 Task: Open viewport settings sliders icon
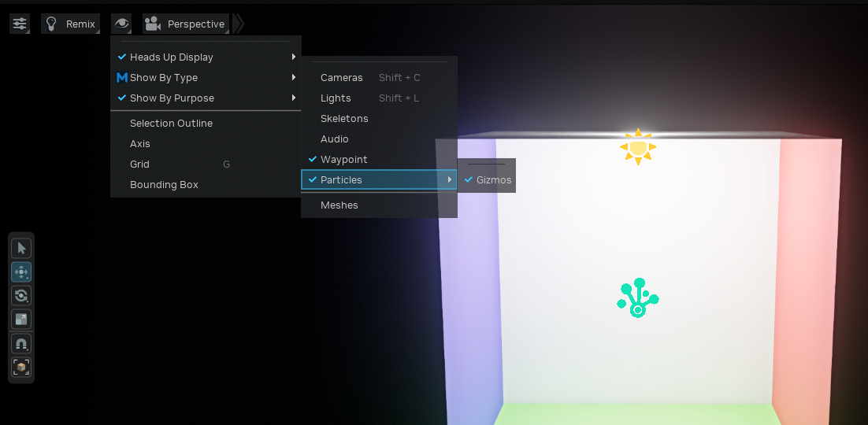(x=20, y=24)
